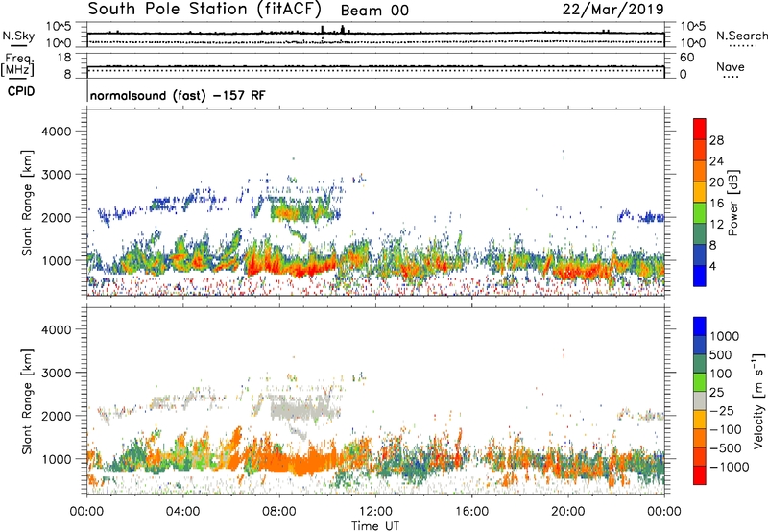Click the 'Beam 00' label

click(x=374, y=11)
